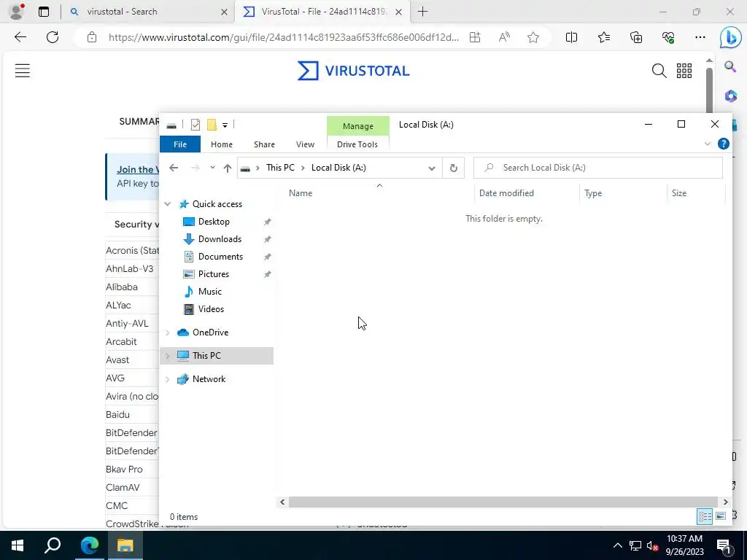This screenshot has height=560, width=747.
Task: Click New folder quick access toolbar icon
Action: 212,125
